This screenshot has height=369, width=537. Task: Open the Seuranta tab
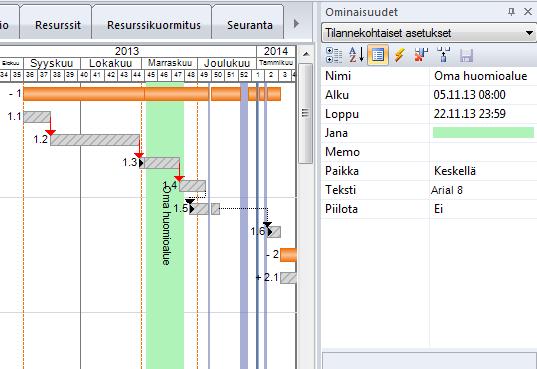250,25
